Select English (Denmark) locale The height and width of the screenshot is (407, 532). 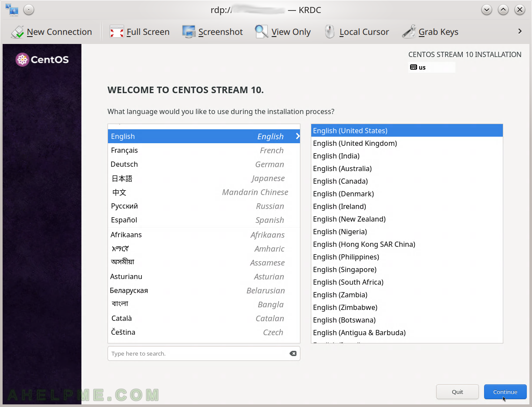[x=407, y=194]
